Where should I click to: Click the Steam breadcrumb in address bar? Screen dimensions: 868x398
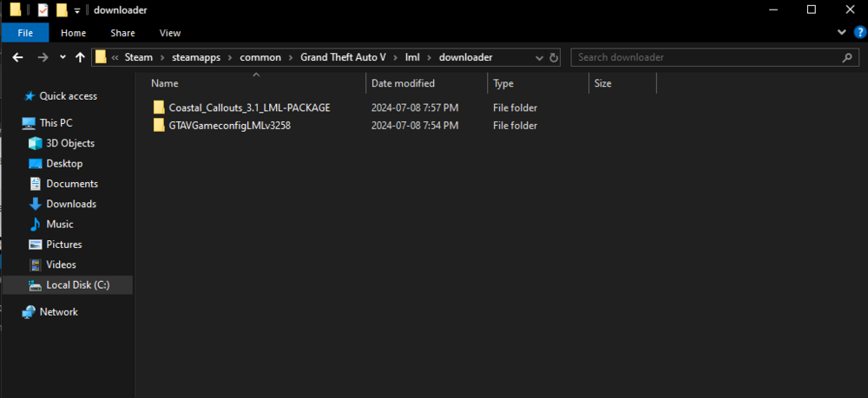138,57
